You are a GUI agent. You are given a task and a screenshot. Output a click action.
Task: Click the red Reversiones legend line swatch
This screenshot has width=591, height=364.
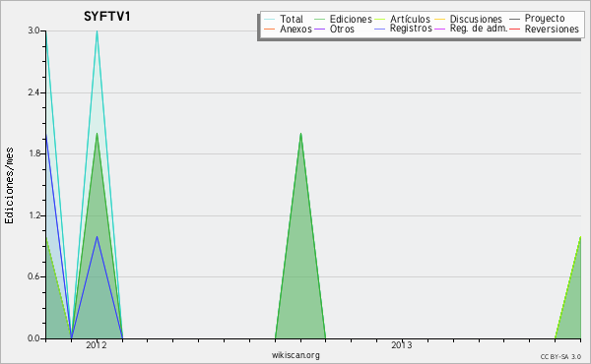click(514, 29)
